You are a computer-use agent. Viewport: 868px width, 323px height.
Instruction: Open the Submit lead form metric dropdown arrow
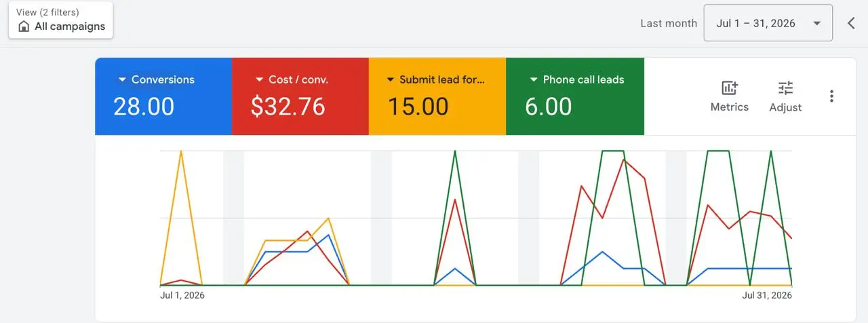click(390, 80)
